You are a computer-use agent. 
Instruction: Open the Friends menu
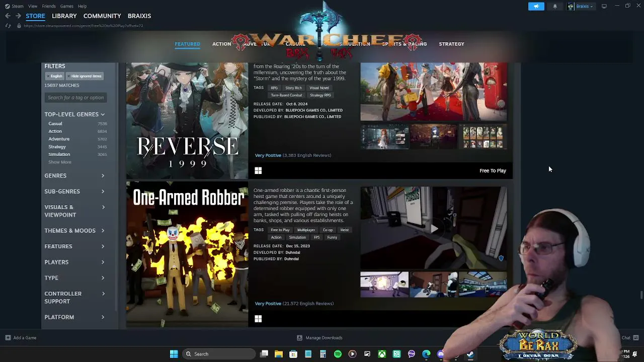(49, 6)
